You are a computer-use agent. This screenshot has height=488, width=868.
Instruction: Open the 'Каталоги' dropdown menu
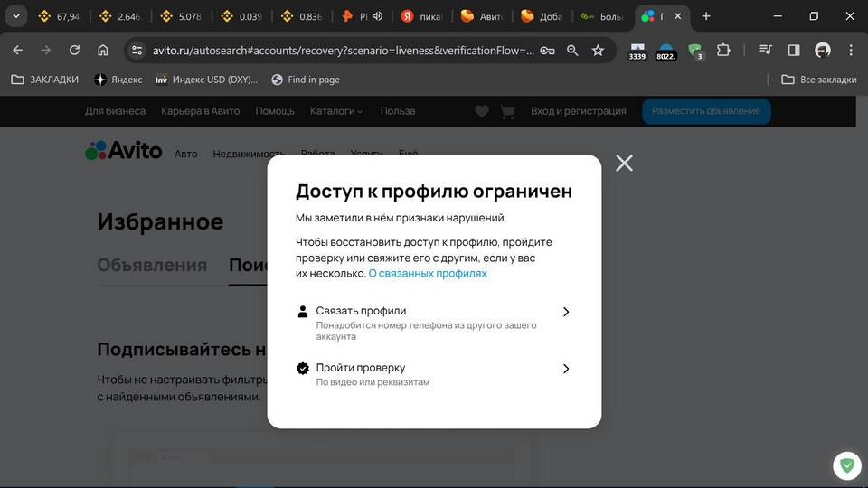click(x=335, y=111)
